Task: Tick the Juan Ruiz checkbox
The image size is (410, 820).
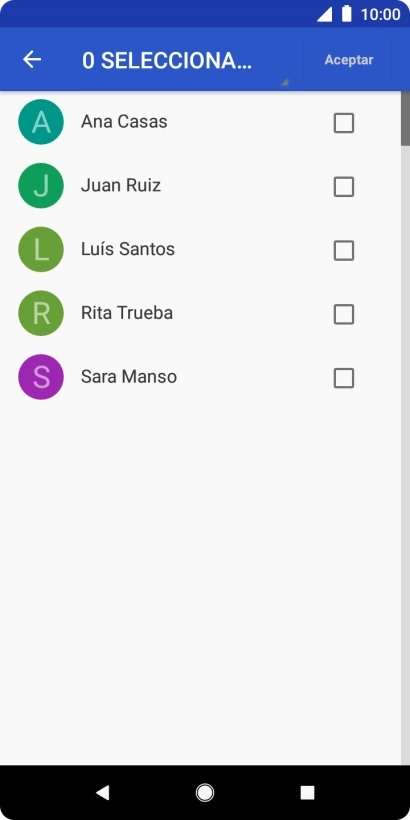Action: tap(344, 187)
